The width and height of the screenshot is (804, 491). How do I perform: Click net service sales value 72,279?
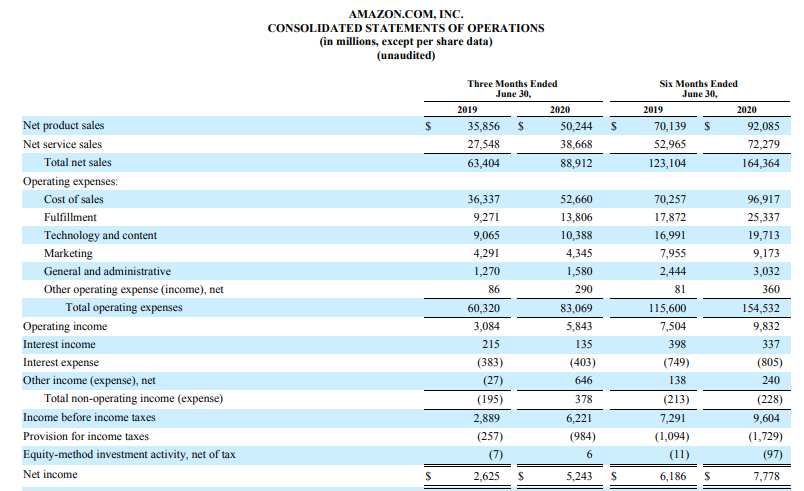[x=763, y=145]
